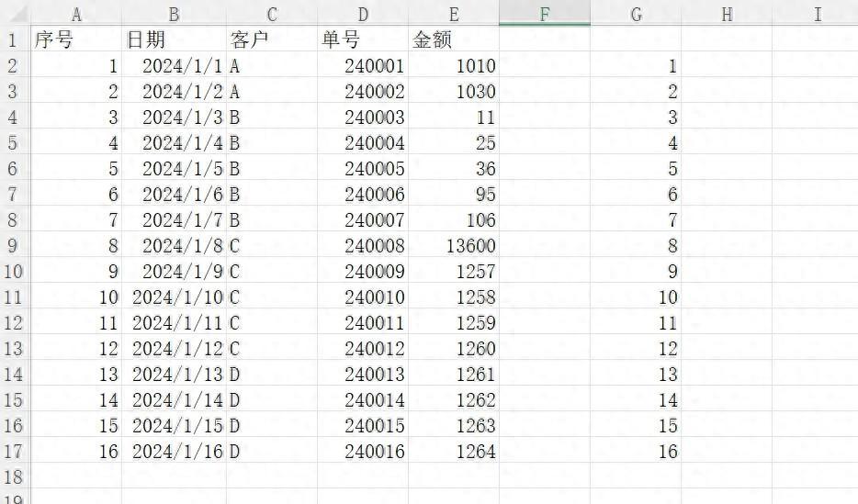
Task: Click the 客户 header cell
Action: coord(271,39)
